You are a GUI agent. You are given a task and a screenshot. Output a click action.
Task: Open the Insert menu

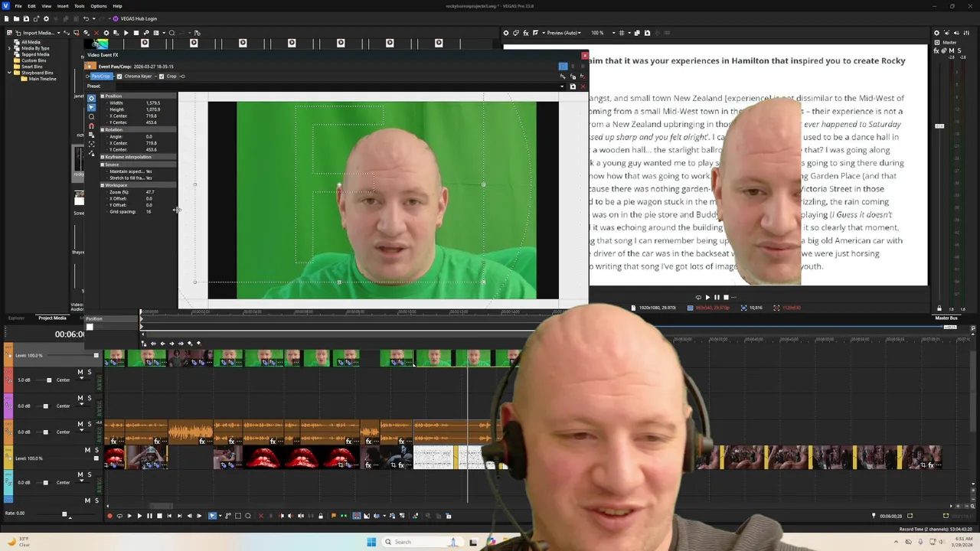63,6
